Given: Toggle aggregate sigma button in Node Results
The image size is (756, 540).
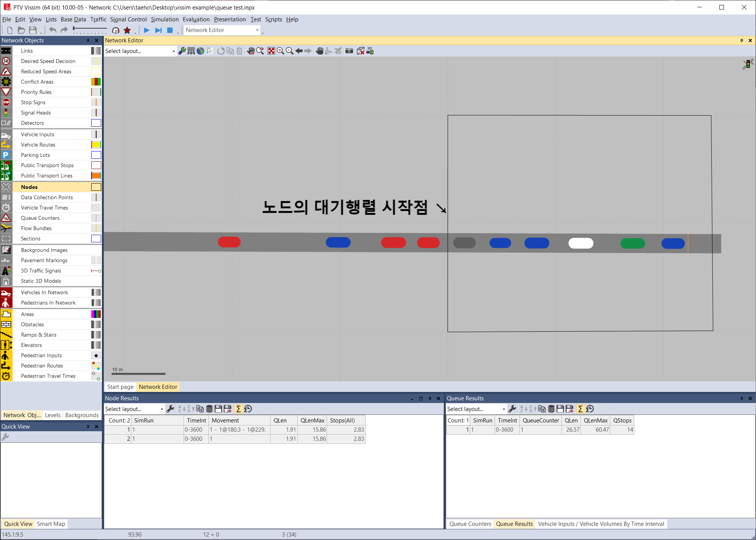Looking at the screenshot, I should coord(239,409).
